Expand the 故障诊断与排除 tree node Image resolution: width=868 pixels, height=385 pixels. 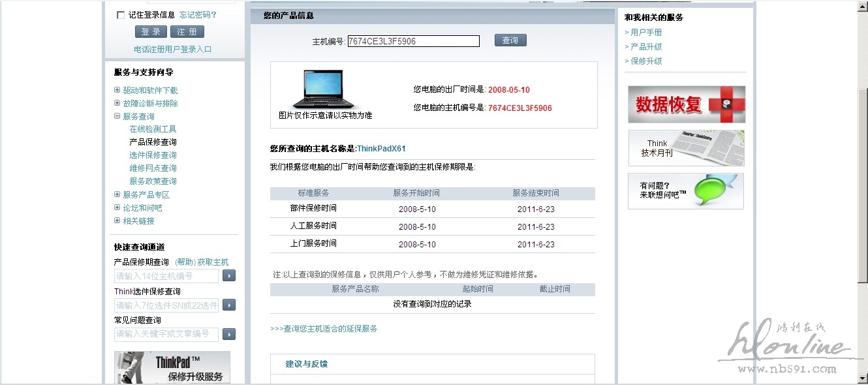(117, 103)
